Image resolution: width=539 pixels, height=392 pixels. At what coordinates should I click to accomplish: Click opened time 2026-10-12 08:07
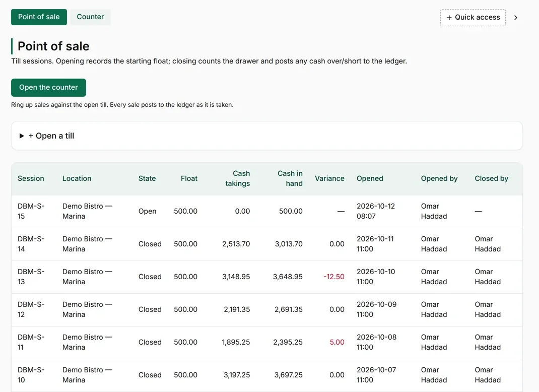(376, 211)
